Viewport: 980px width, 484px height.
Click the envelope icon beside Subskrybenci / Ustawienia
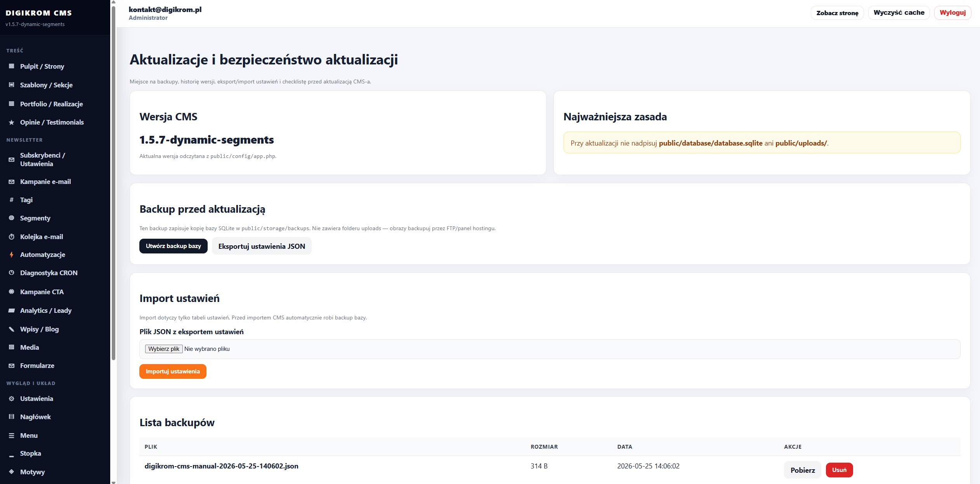coord(12,160)
